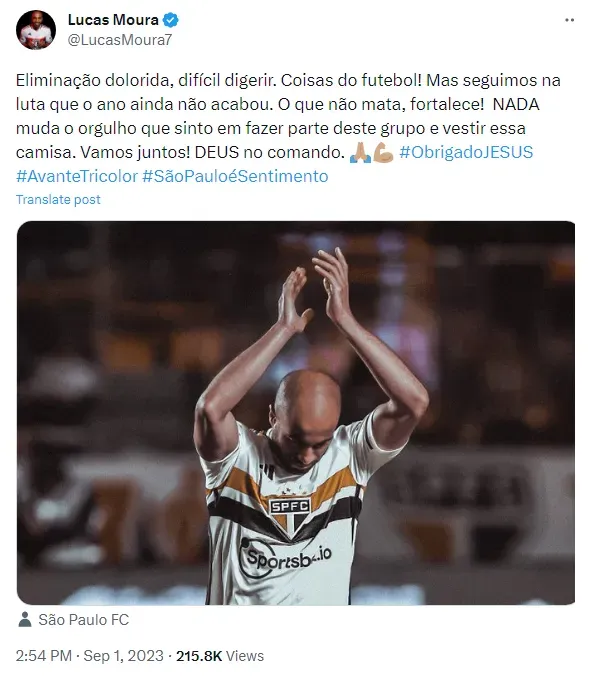
Task: Open the attached player photo
Action: (x=296, y=413)
